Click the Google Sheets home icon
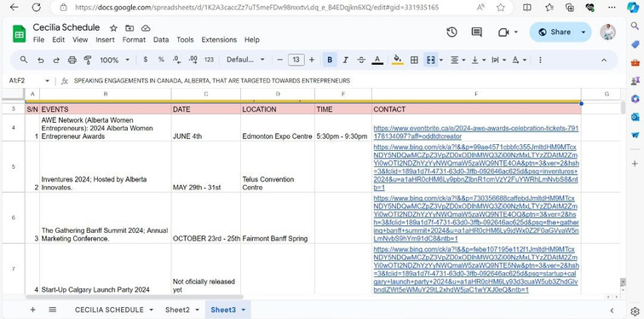 [20, 34]
